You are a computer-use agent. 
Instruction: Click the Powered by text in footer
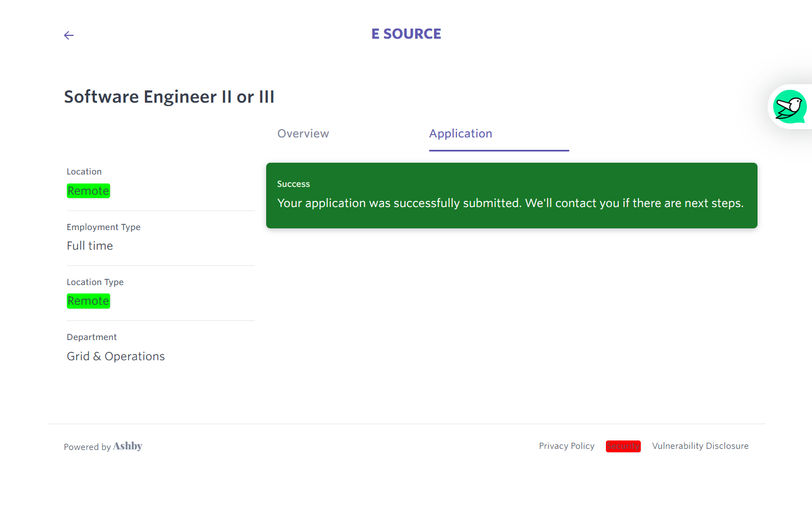(x=87, y=447)
